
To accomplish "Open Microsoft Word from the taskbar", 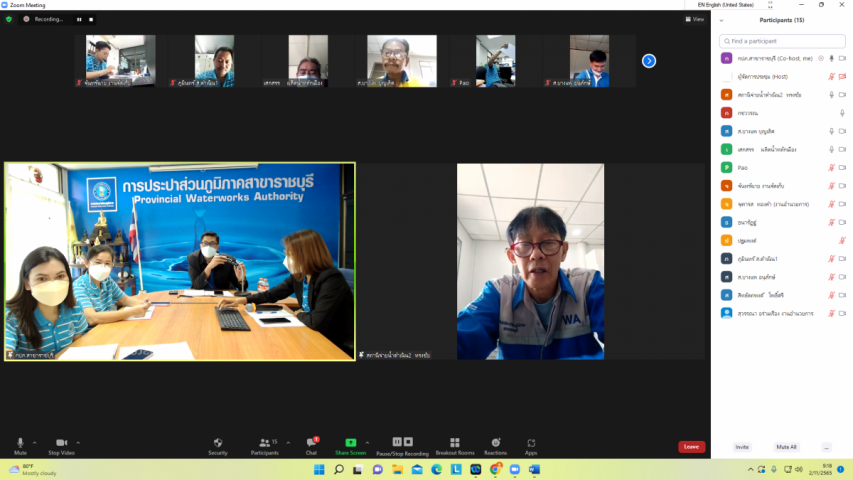I will coord(534,469).
